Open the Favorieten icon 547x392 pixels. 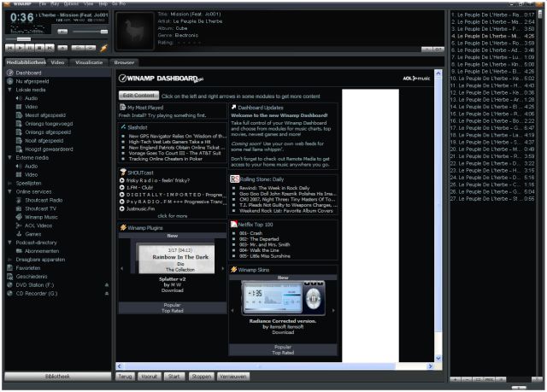click(9, 268)
